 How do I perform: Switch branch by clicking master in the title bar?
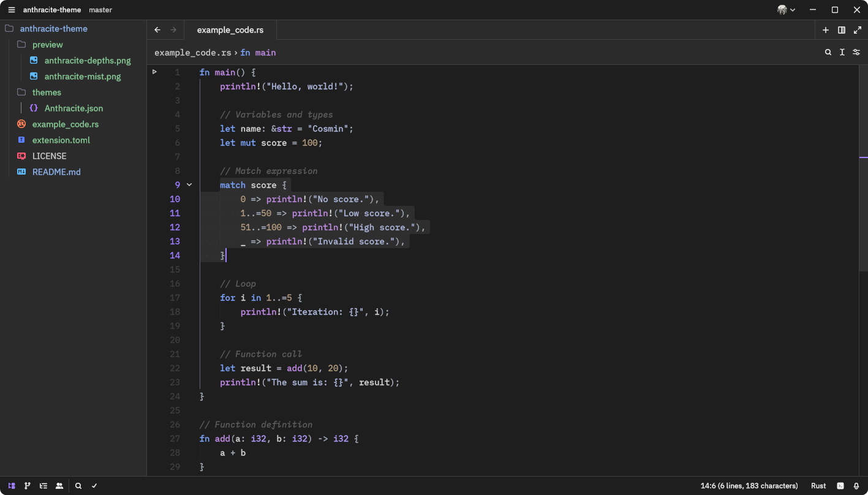tap(100, 10)
